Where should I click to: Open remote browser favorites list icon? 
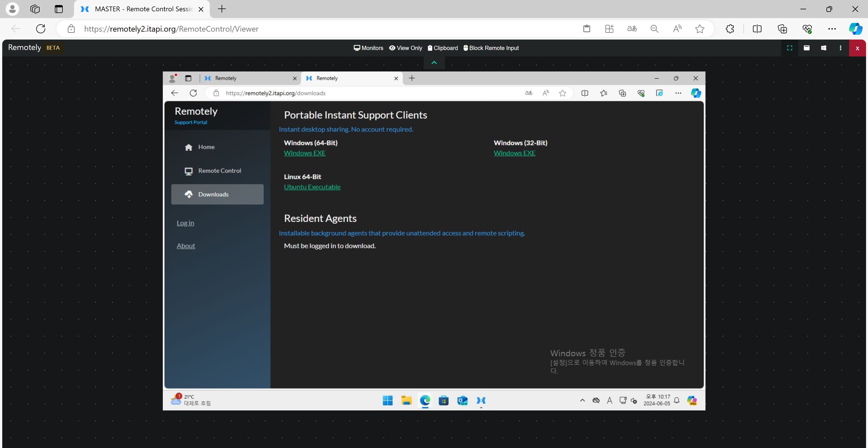coord(603,93)
